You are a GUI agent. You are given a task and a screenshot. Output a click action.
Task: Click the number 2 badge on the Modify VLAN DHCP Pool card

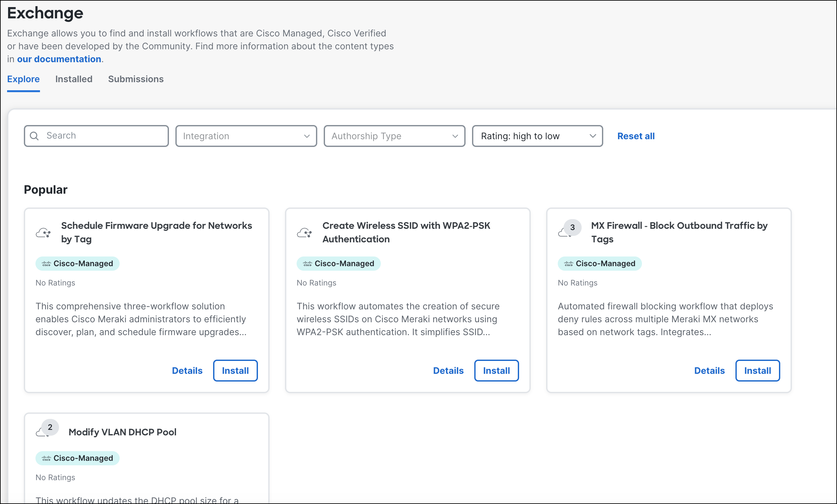[x=50, y=427]
